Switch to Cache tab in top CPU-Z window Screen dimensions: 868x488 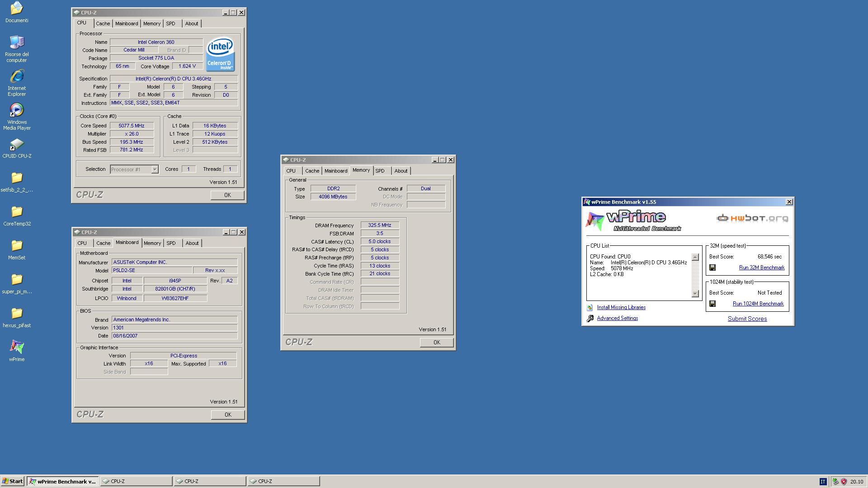103,23
